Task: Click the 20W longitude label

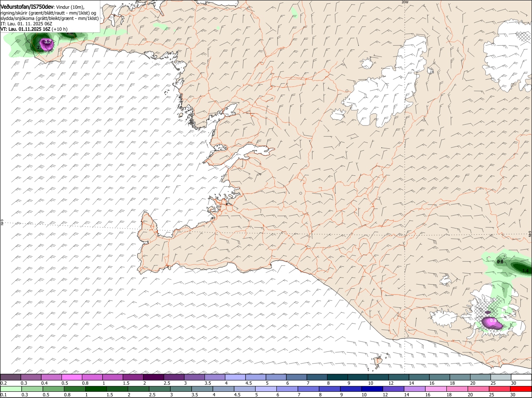Action: [x=405, y=2]
